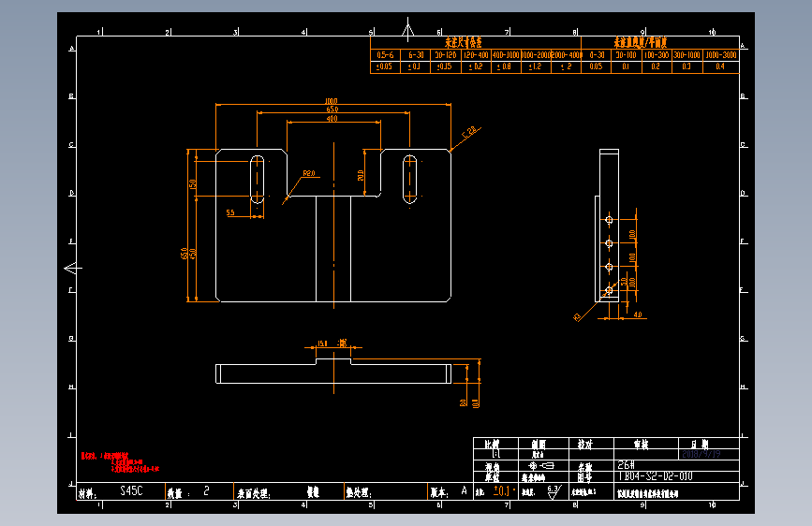Pick the 30-120 size range cell
The image size is (812, 526).
click(446, 55)
